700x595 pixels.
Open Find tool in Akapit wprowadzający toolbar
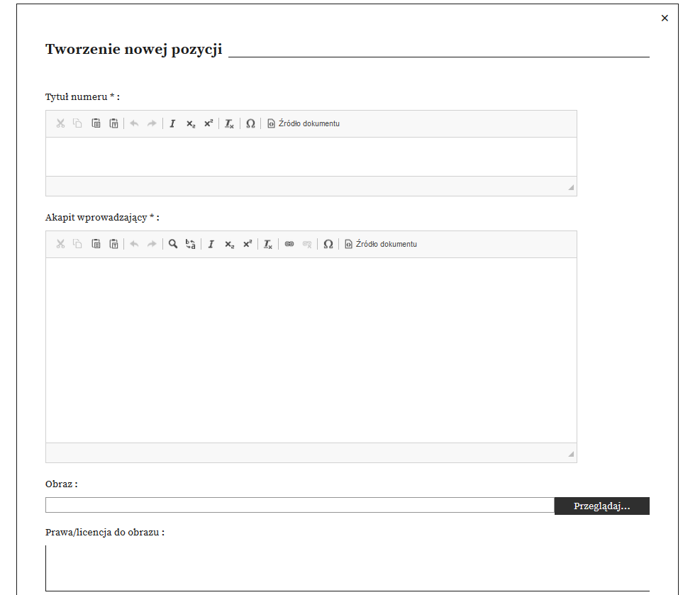(172, 245)
